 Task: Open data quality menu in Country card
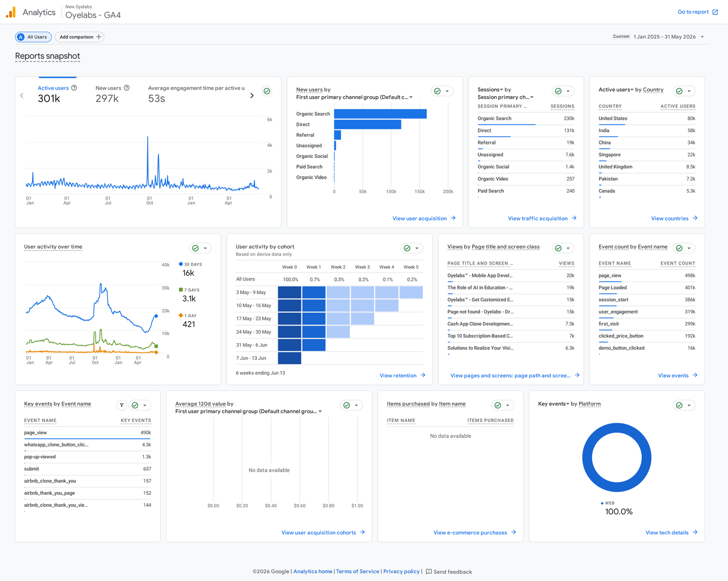coord(684,91)
